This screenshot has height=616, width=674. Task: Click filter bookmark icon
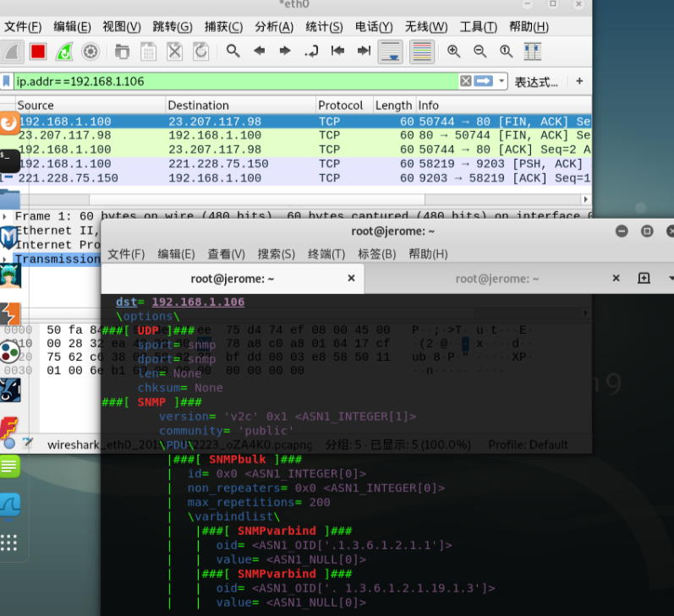[x=7, y=81]
